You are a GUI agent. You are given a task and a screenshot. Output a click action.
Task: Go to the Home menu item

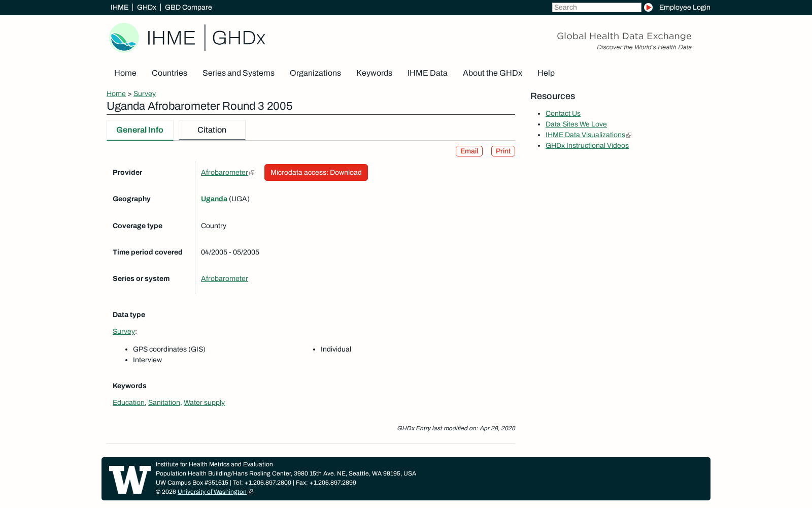click(125, 73)
